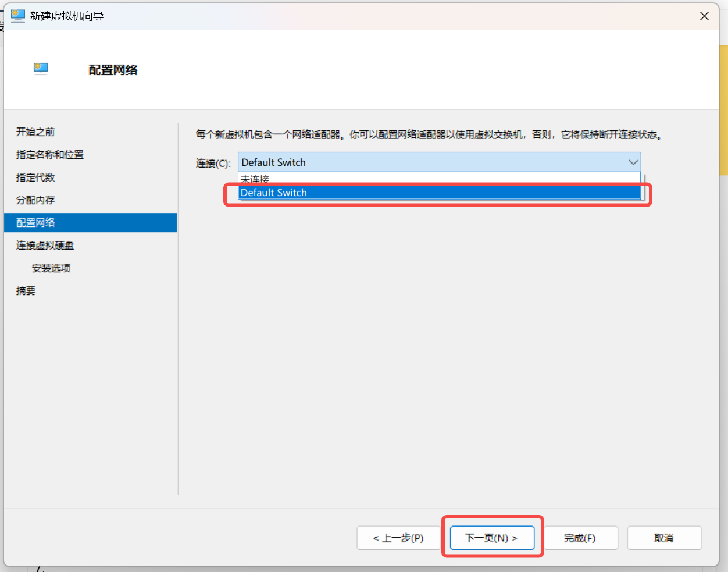Navigate to the 安装选项 sub-step
Screen dimensions: 728x572
coord(51,268)
